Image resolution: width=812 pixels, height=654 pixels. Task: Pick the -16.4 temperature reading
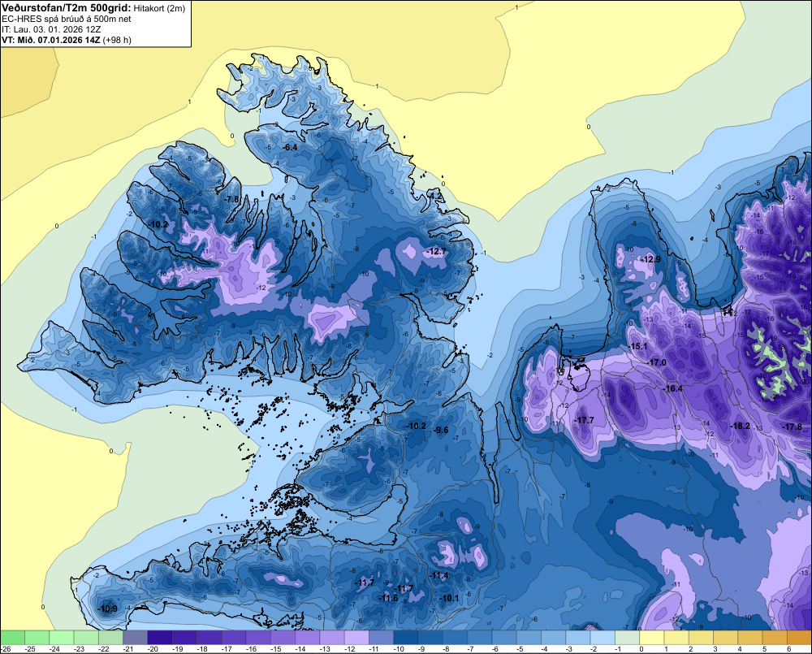click(x=673, y=388)
